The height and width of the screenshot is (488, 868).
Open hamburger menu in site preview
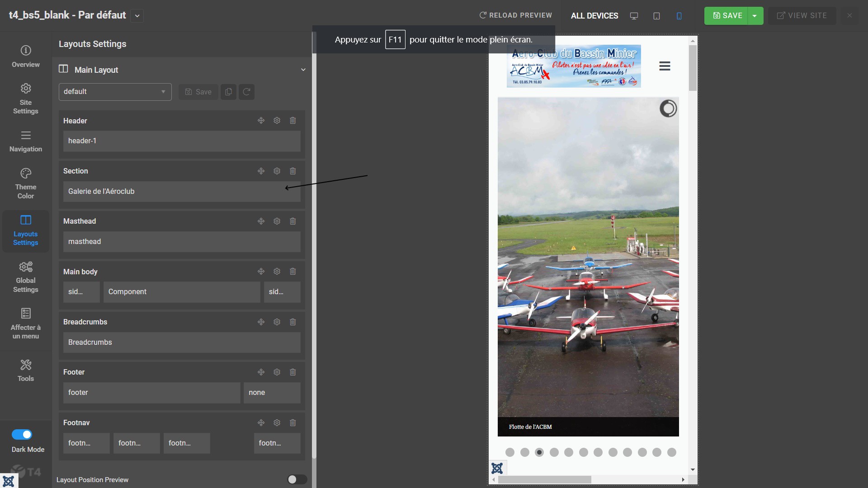(x=665, y=66)
